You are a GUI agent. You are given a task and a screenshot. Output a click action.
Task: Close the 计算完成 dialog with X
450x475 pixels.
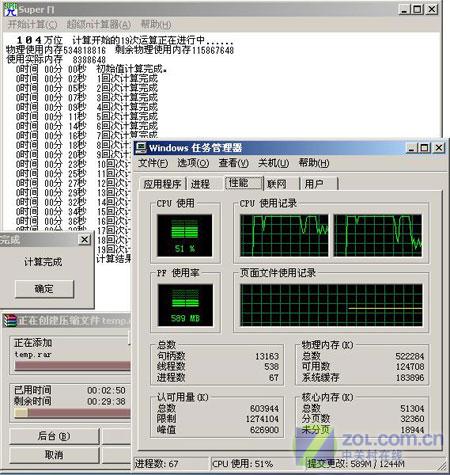(85, 239)
